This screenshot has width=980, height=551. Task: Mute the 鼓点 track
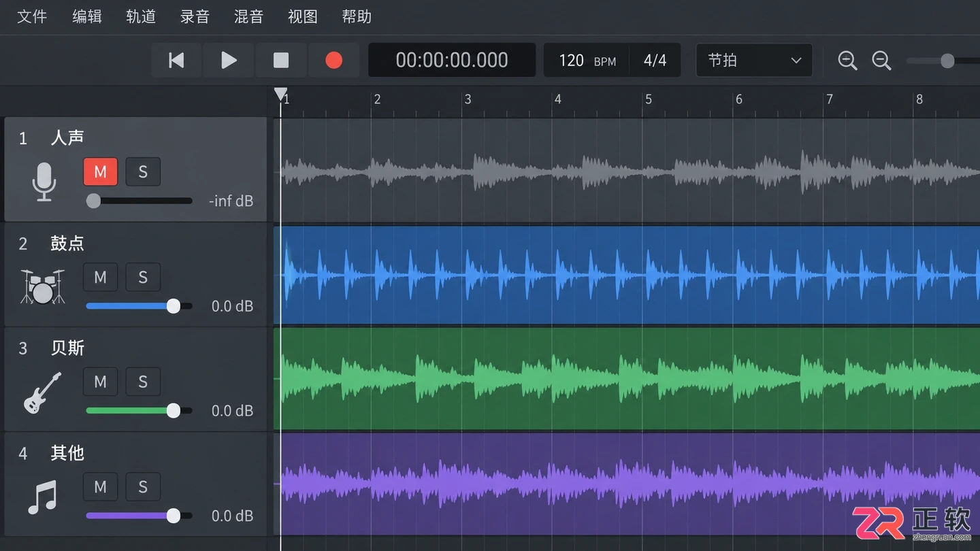point(100,277)
